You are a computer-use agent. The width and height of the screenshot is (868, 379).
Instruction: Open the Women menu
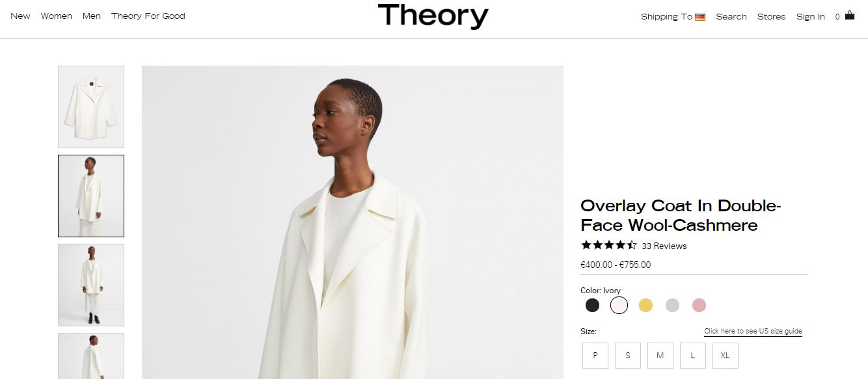[57, 16]
